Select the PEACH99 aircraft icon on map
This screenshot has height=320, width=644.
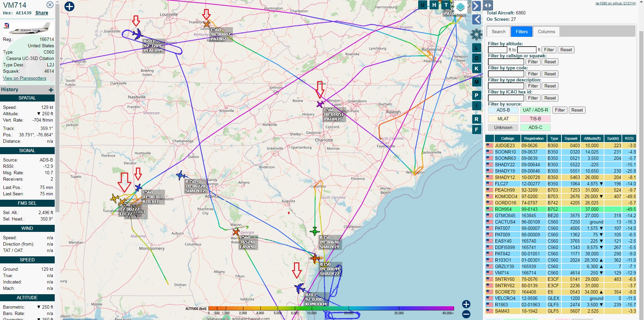137,34
